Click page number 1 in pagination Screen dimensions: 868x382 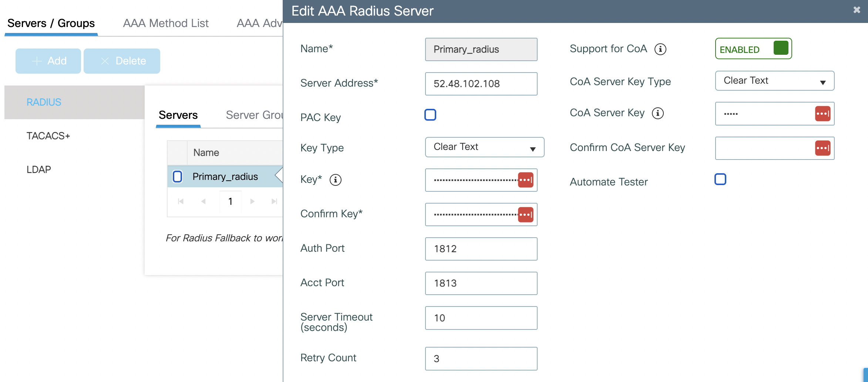(230, 201)
